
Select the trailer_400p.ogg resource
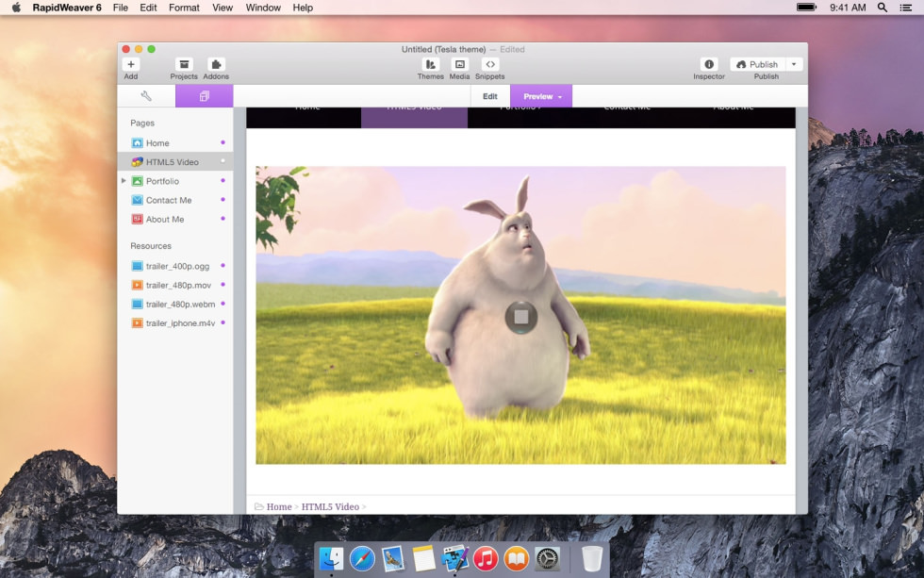point(175,266)
